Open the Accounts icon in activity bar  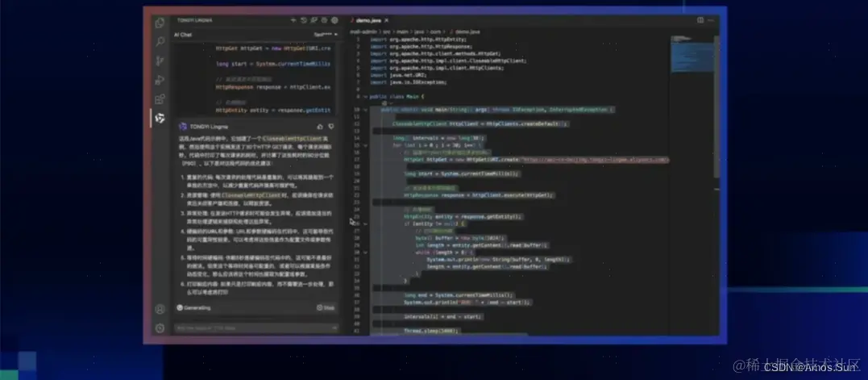(x=160, y=309)
